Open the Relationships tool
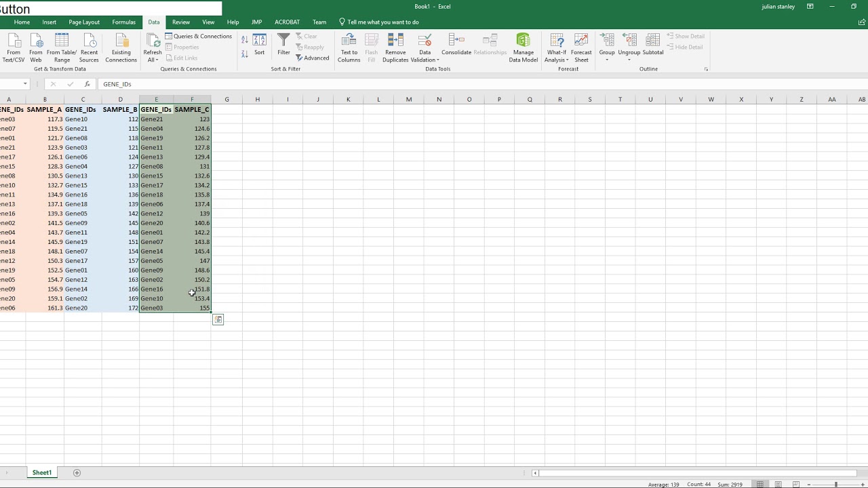The width and height of the screenshot is (868, 488). coord(490,45)
